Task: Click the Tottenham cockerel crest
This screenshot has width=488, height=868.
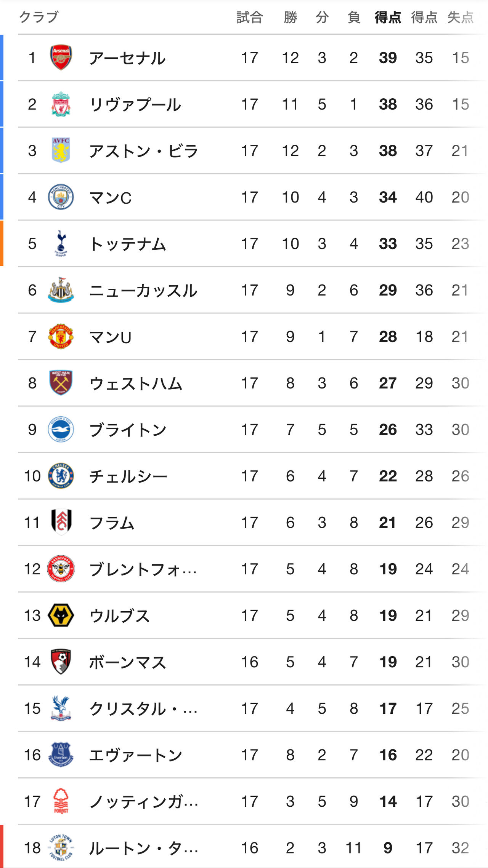Action: (x=61, y=243)
